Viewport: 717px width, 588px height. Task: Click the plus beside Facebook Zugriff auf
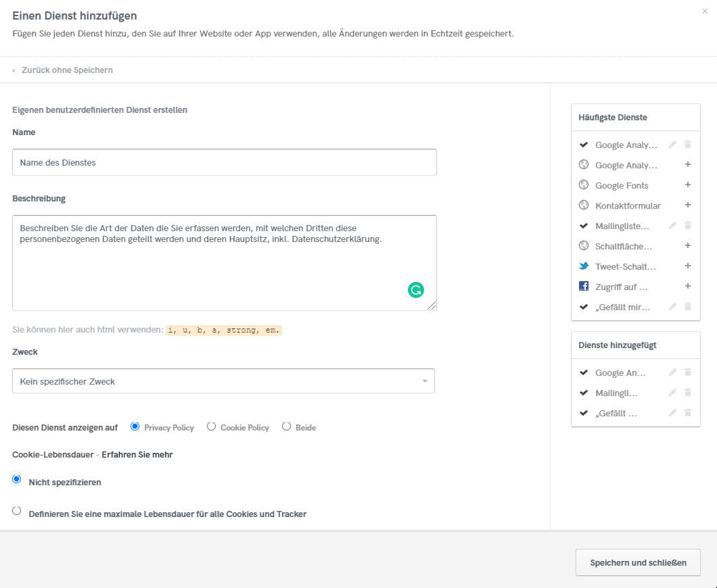coord(687,287)
